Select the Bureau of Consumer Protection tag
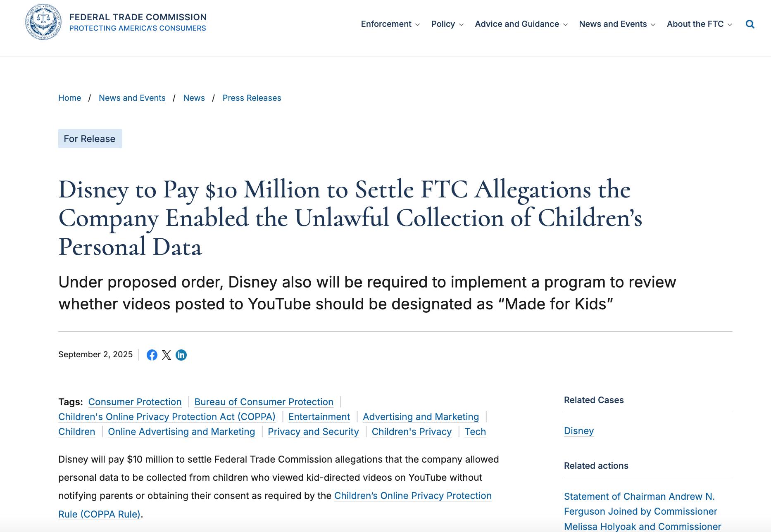Screen dimensions: 771x532 (x=264, y=402)
